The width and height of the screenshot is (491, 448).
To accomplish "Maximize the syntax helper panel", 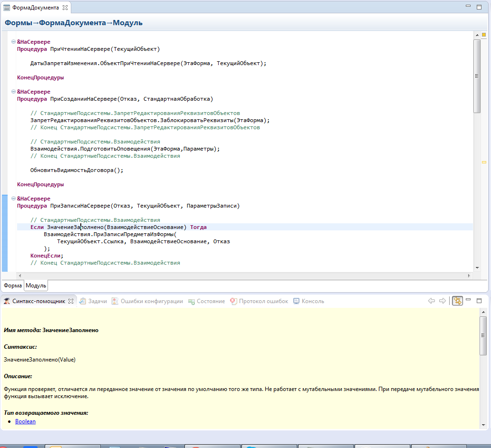I will 479,301.
